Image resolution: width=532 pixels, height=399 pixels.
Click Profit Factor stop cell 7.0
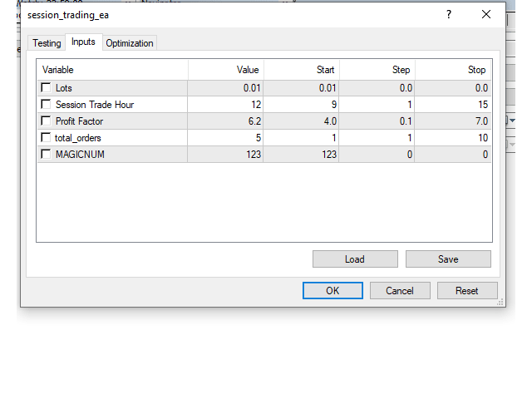tap(452, 121)
